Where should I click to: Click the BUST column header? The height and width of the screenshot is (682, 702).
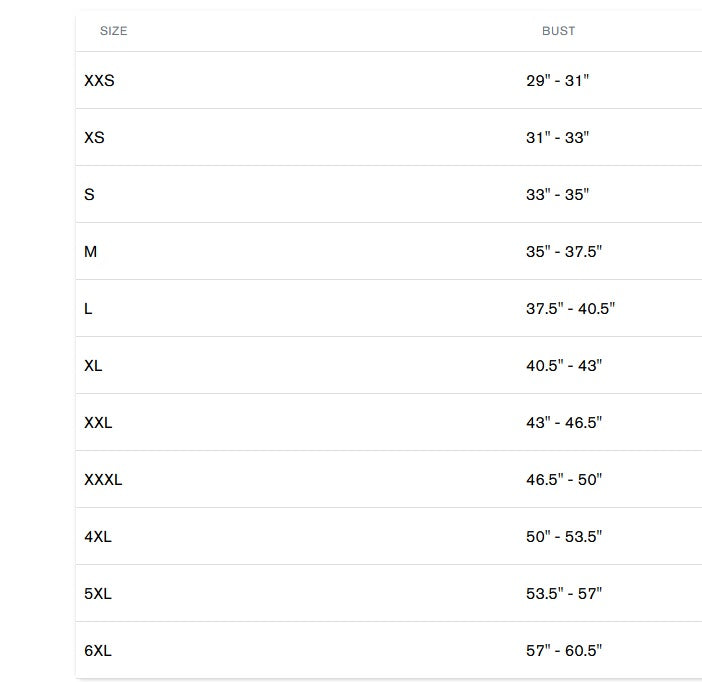point(558,31)
